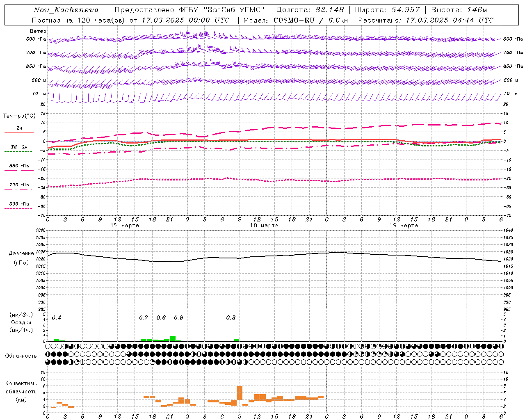
Task: Click the forecast start 17.03.2025 00:00 UTC
Action: 185,20
